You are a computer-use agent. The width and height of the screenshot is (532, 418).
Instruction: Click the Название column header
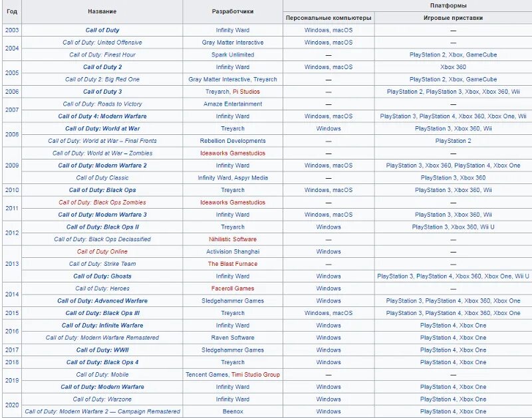coord(102,11)
